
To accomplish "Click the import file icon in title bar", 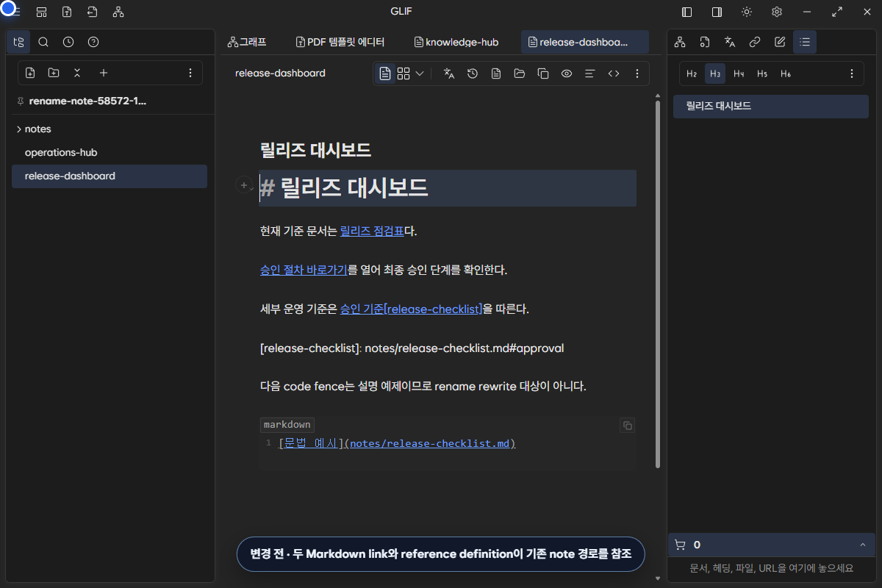I will (x=92, y=12).
